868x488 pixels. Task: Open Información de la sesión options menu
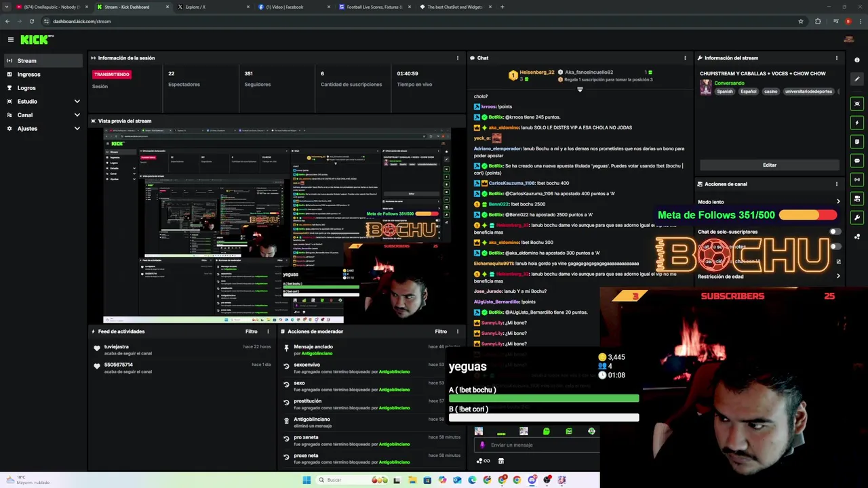pyautogui.click(x=457, y=58)
